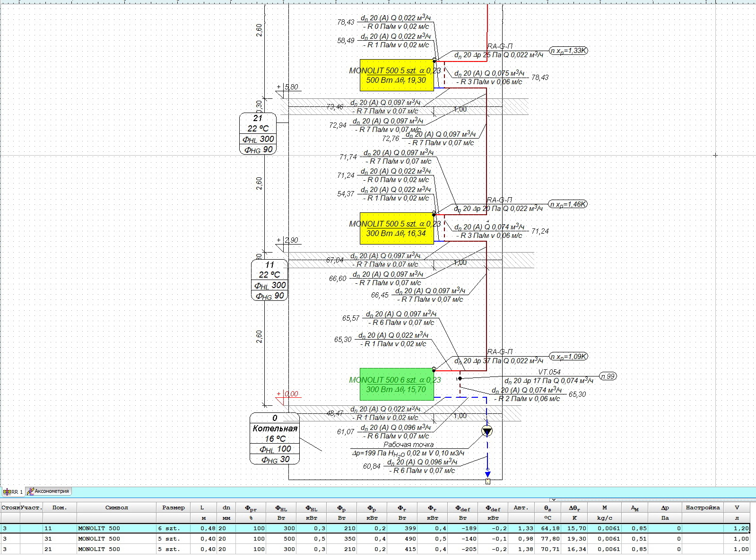This screenshot has width=756, height=560.
Task: Open the RR 1 tab
Action: pos(13,492)
